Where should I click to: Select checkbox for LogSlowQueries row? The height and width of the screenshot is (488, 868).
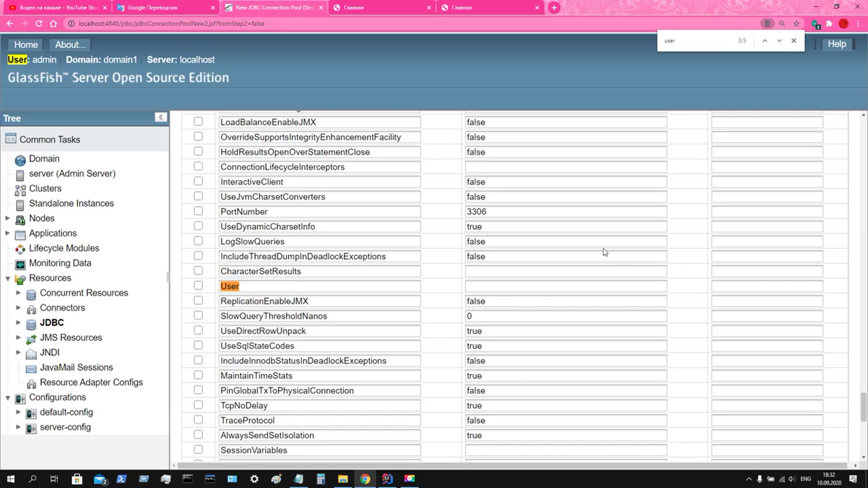tap(198, 241)
